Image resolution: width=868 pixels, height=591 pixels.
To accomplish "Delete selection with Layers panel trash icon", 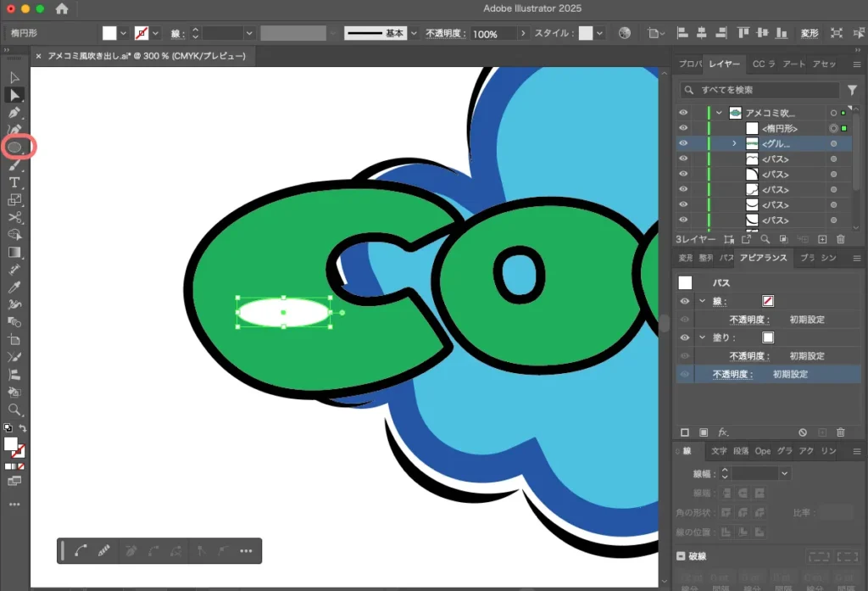I will click(841, 240).
